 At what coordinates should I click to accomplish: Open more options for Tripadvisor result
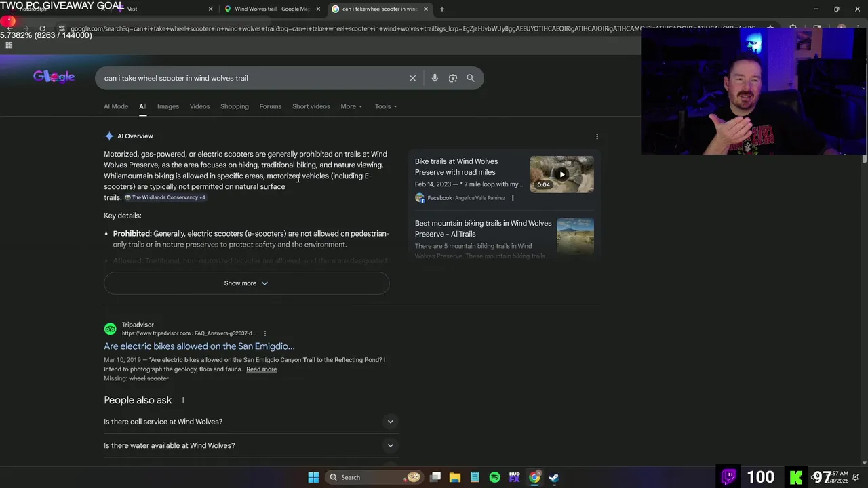[x=264, y=333]
